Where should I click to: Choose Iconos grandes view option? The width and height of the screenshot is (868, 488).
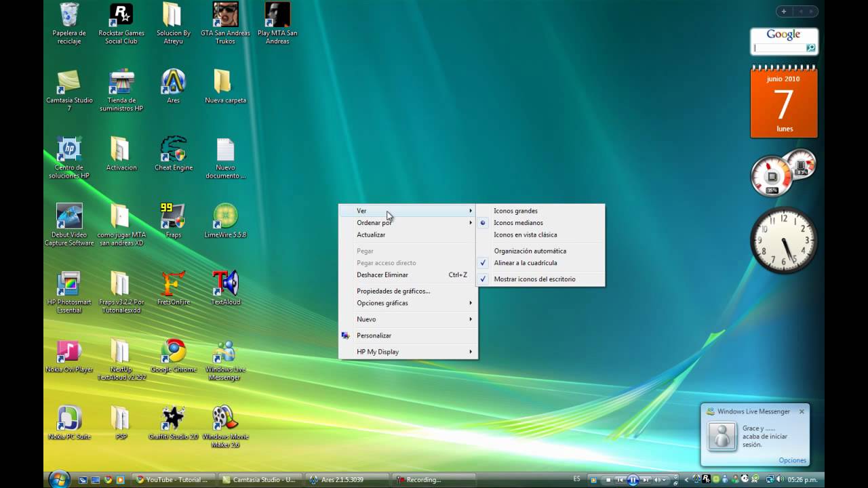pos(540,211)
